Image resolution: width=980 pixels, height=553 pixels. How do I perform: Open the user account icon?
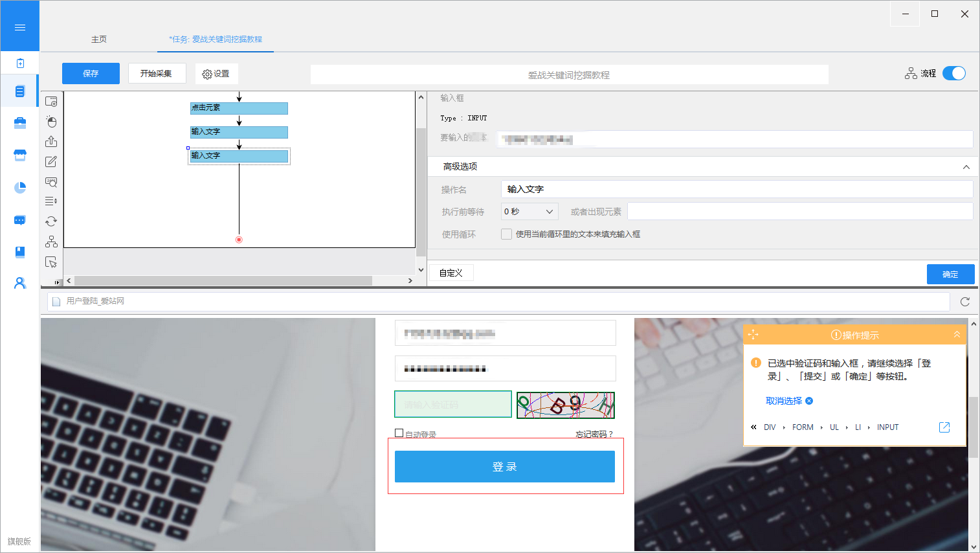pyautogui.click(x=20, y=283)
